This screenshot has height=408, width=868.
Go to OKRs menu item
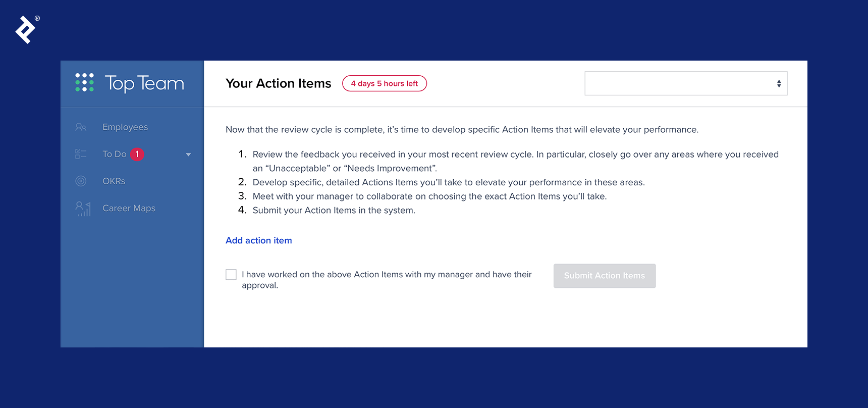(x=114, y=181)
